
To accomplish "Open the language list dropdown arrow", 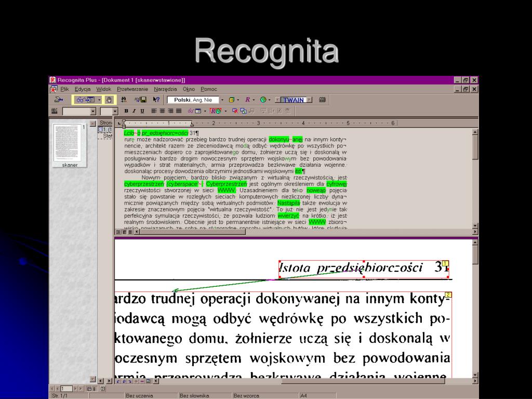I will [x=222, y=100].
